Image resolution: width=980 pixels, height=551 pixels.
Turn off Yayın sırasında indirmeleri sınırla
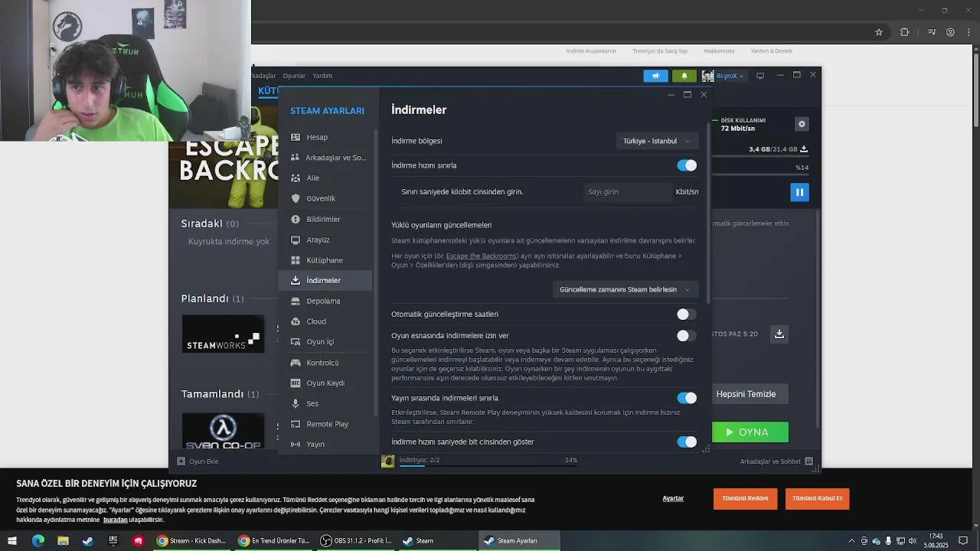coord(687,398)
